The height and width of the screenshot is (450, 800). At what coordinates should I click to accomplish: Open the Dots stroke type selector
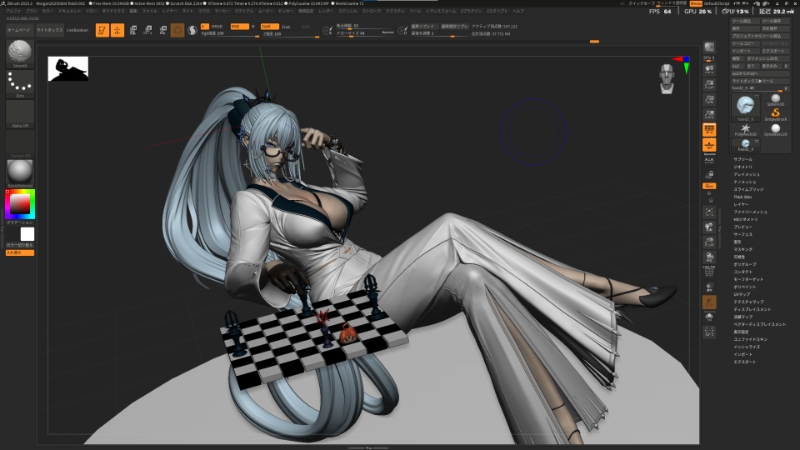coord(19,84)
